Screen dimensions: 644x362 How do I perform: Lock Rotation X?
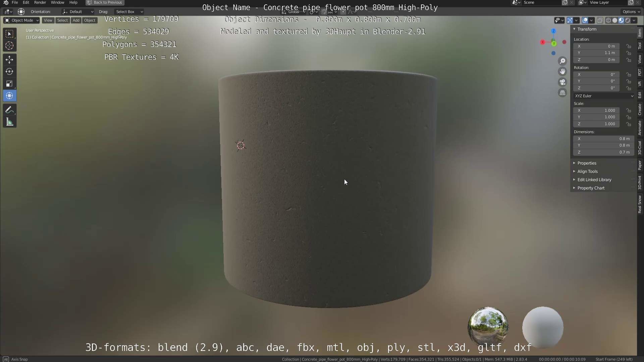629,74
